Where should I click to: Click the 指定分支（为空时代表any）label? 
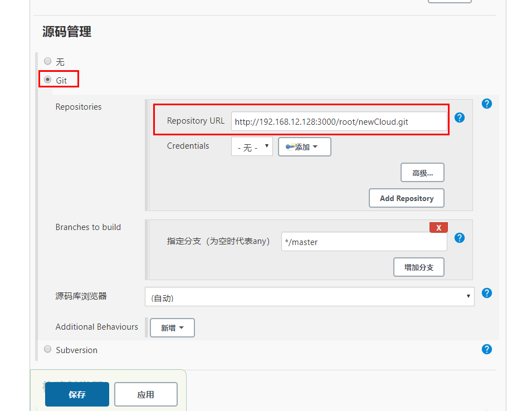coord(218,241)
